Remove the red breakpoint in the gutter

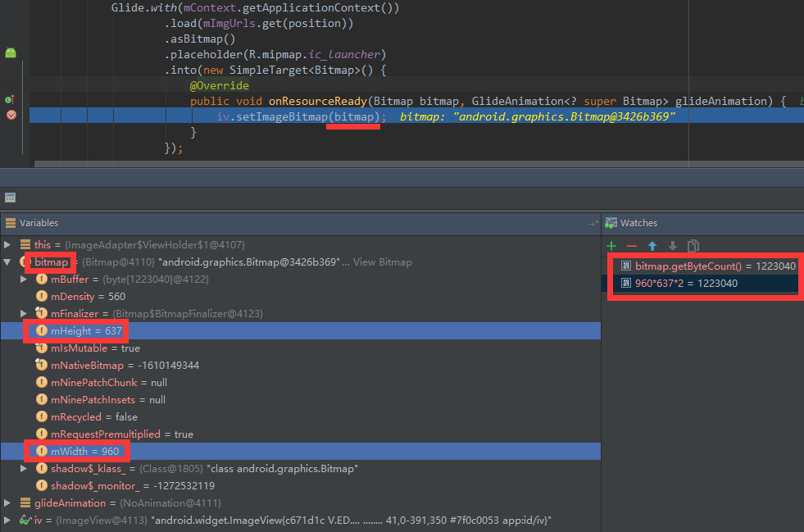[11, 115]
